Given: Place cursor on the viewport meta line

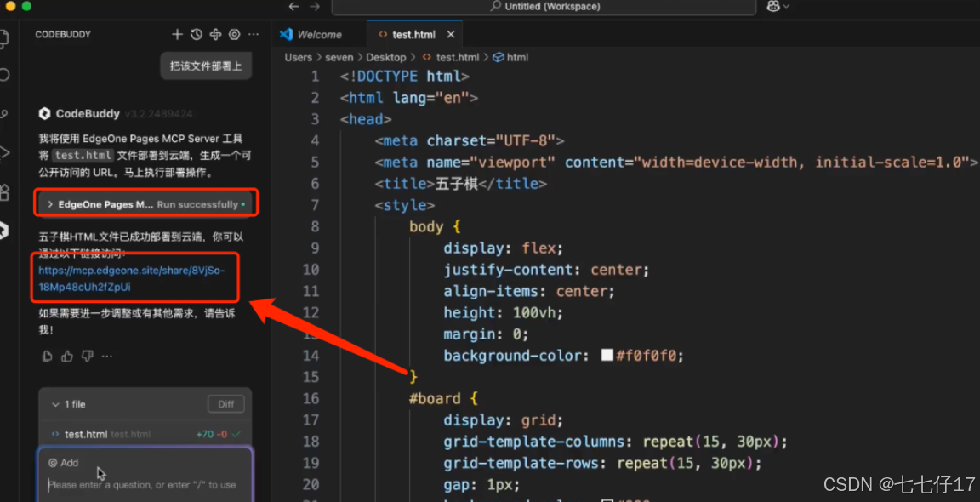Looking at the screenshot, I should [676, 162].
